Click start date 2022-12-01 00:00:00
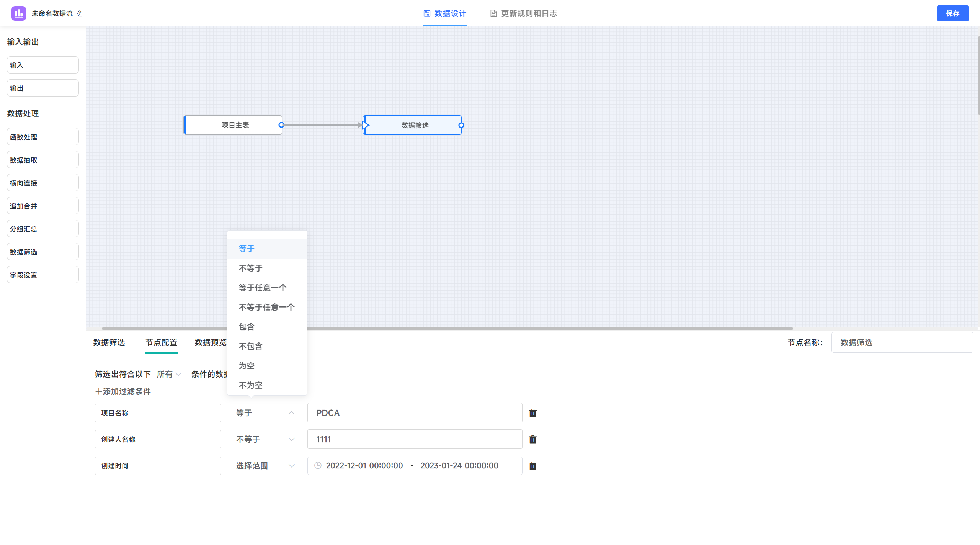The width and height of the screenshot is (980, 545). pyautogui.click(x=364, y=466)
